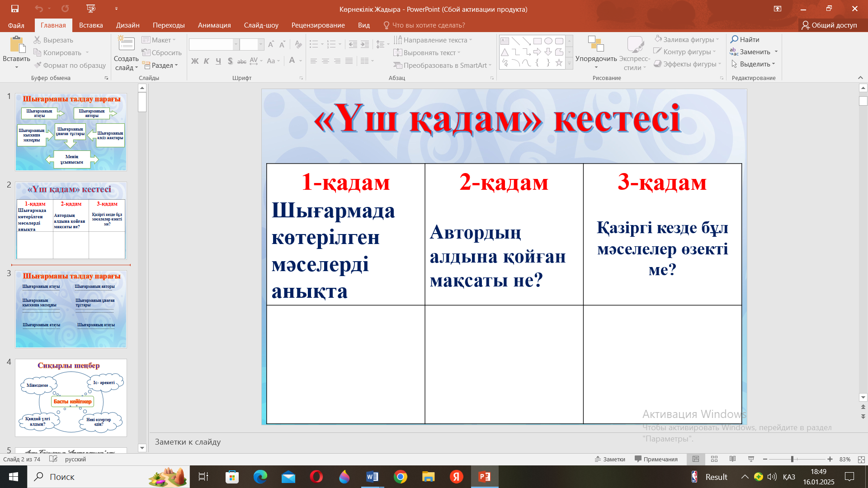868x488 pixels.
Task: Click the Save icon in quick access toolbar
Action: click(x=15, y=9)
